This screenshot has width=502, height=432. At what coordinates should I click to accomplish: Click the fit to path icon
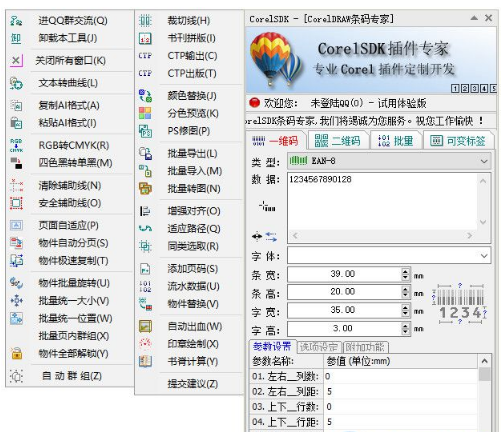(x=145, y=229)
